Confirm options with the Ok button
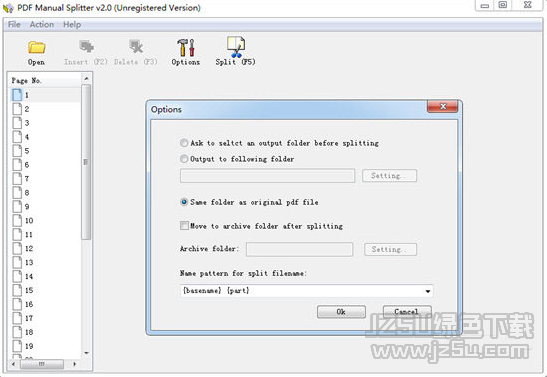 [x=341, y=312]
